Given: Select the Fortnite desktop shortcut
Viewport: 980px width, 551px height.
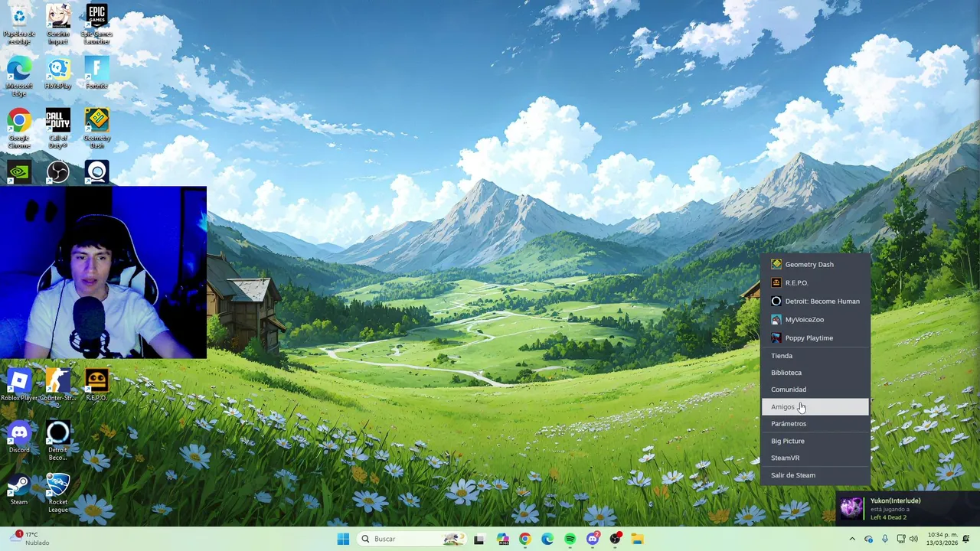Looking at the screenshot, I should (96, 73).
